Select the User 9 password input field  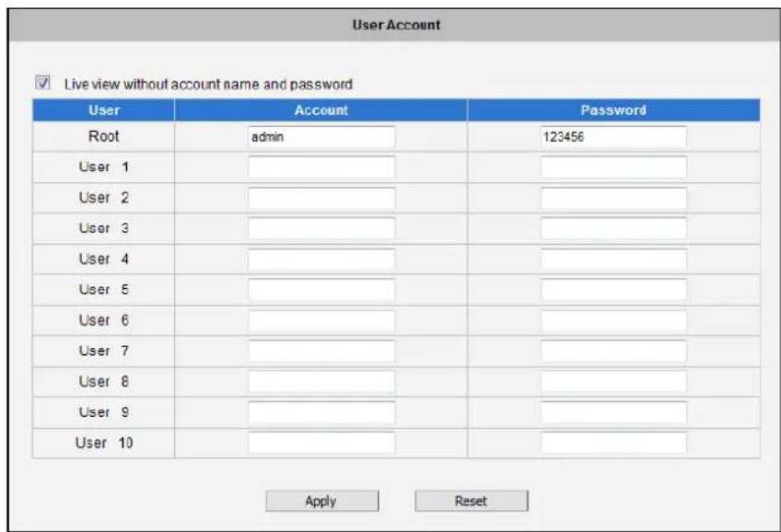coord(613,412)
